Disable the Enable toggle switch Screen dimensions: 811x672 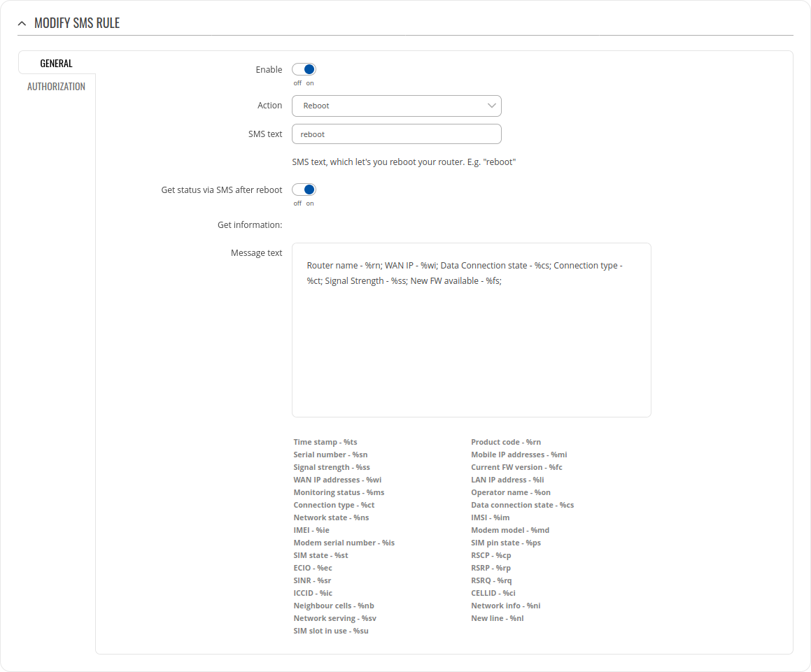coord(304,70)
